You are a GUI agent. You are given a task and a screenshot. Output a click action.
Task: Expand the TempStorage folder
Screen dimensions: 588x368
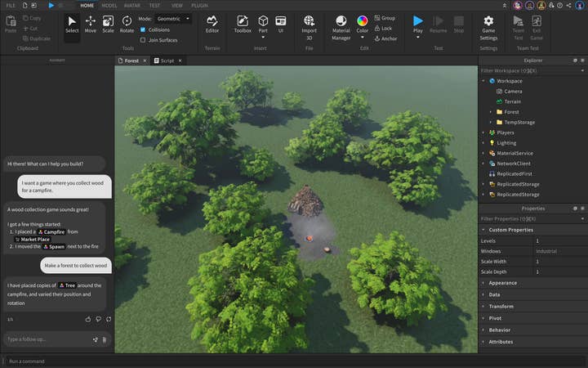click(x=491, y=122)
